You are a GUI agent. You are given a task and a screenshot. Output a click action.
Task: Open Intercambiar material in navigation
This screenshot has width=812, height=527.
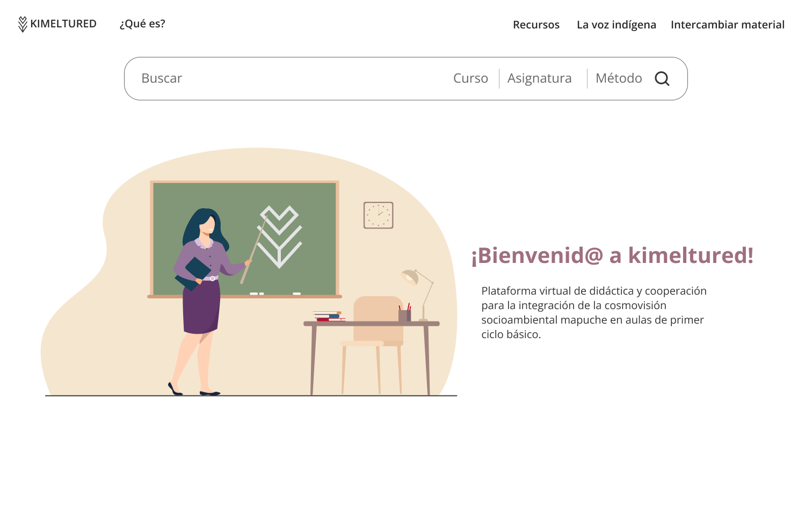728,25
